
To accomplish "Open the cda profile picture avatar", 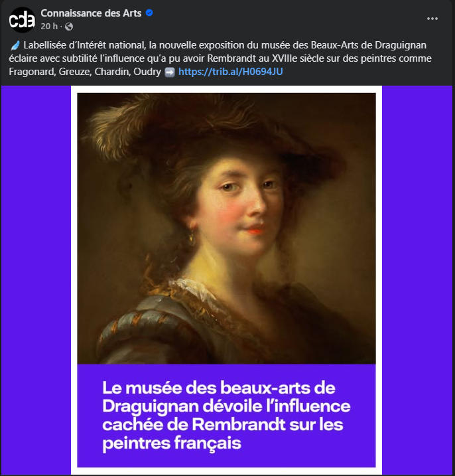I will pos(22,20).
